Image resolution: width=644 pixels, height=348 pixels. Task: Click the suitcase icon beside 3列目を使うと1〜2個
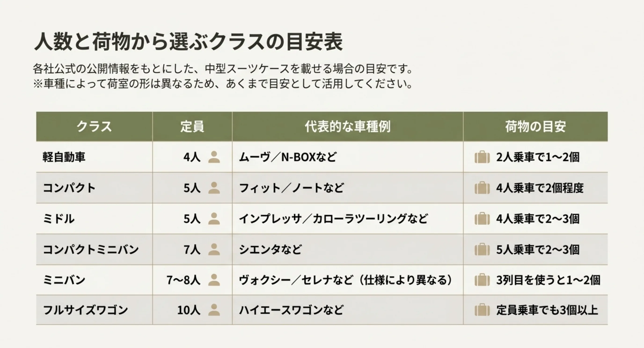482,280
